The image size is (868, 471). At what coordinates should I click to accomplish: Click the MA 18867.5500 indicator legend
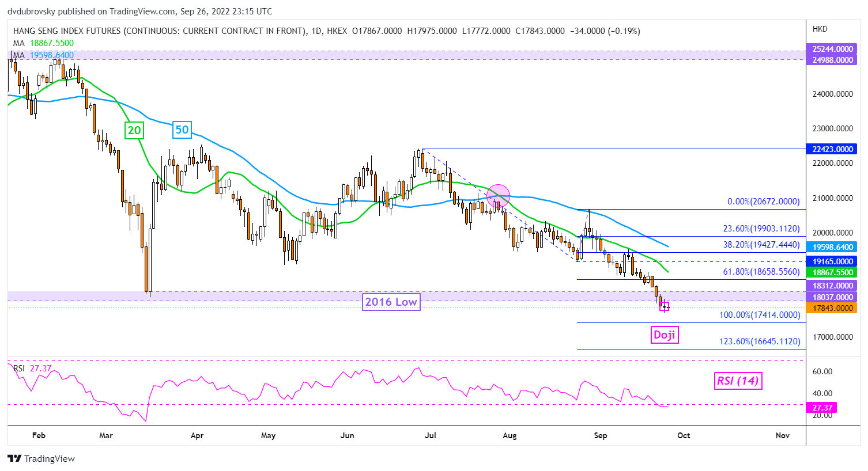pos(43,43)
